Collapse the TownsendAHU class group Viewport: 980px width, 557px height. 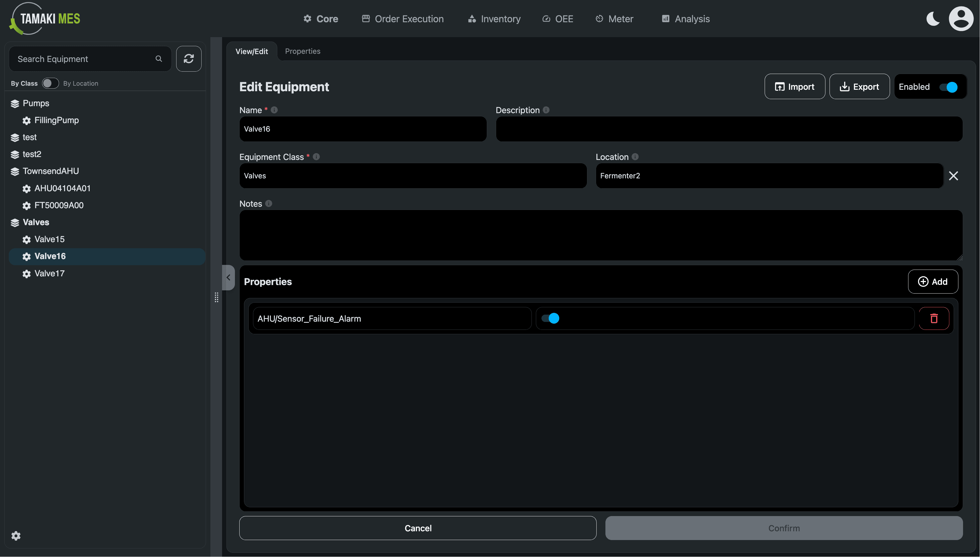(x=15, y=171)
